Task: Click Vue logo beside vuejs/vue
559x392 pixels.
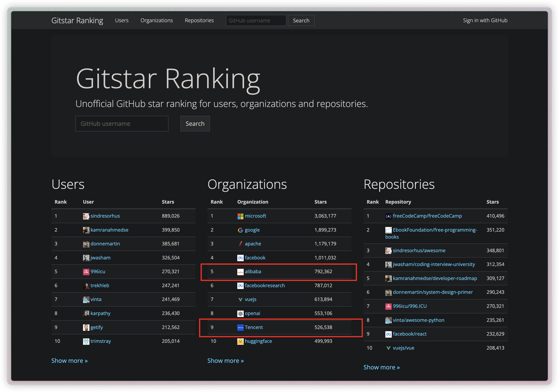Action: [388, 348]
